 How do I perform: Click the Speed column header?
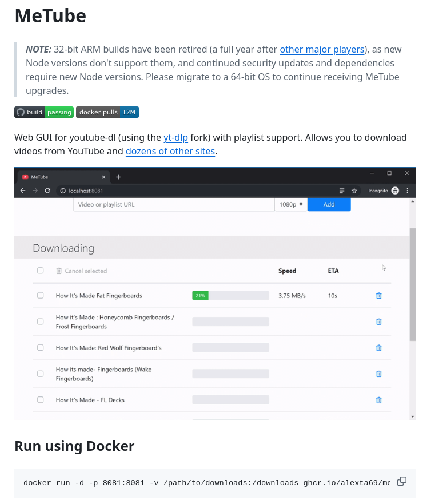click(x=288, y=271)
